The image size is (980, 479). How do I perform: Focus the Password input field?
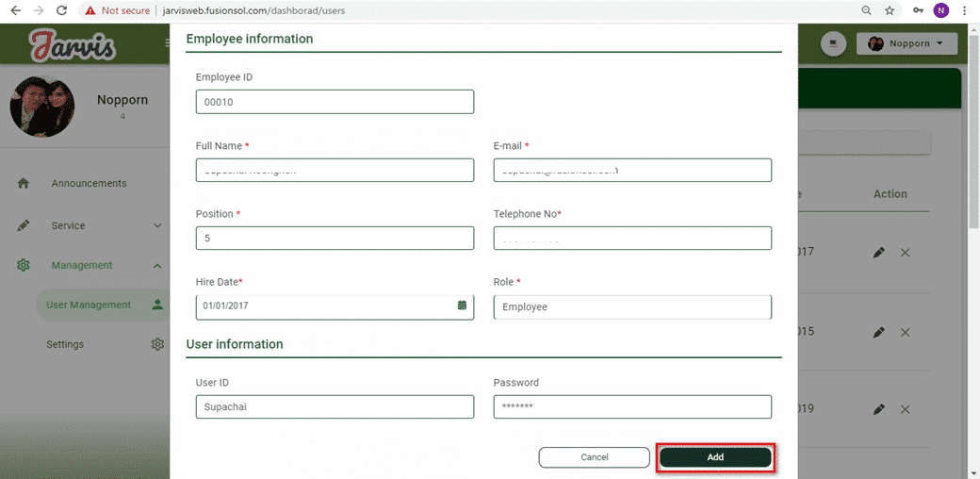tap(631, 406)
